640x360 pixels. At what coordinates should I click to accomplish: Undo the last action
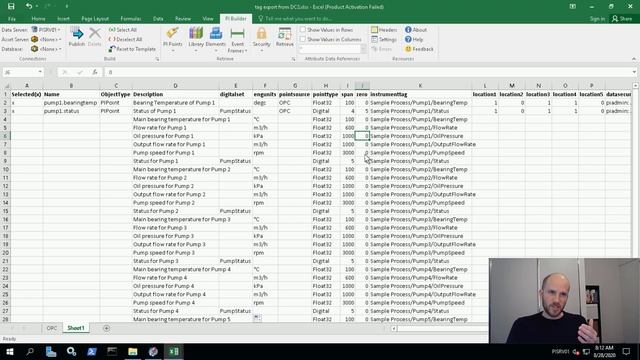pyautogui.click(x=29, y=7)
